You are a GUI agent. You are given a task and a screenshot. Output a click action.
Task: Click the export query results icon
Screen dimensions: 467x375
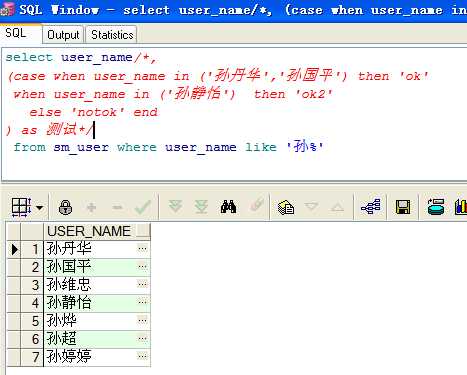436,207
